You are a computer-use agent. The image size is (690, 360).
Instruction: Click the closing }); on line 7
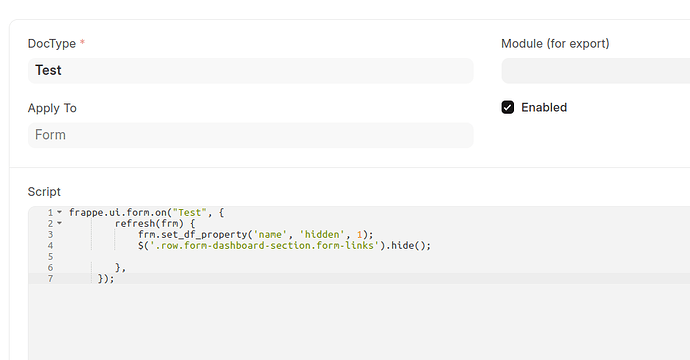106,279
